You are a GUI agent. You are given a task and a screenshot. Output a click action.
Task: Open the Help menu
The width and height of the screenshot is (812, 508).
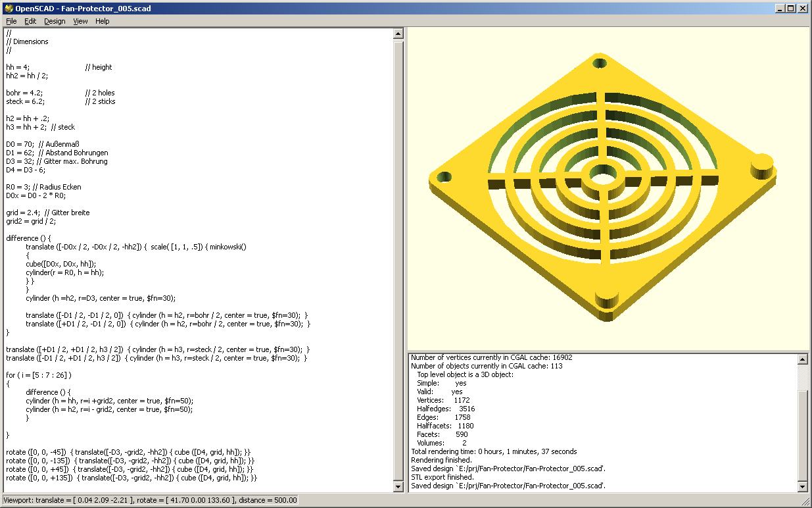coord(102,21)
